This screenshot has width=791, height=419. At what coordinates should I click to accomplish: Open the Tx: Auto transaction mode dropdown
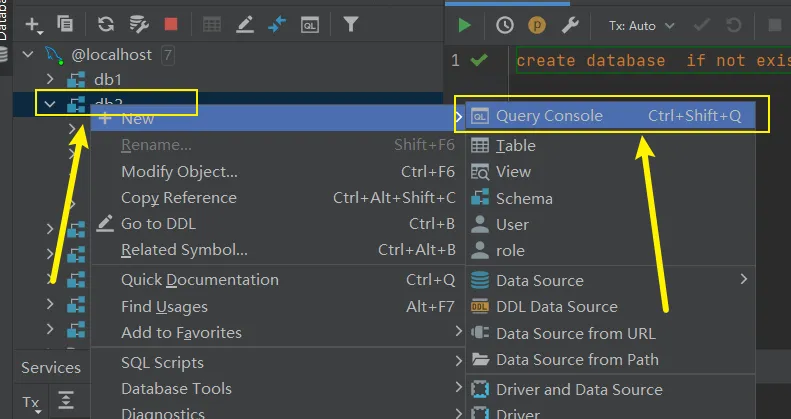(642, 25)
